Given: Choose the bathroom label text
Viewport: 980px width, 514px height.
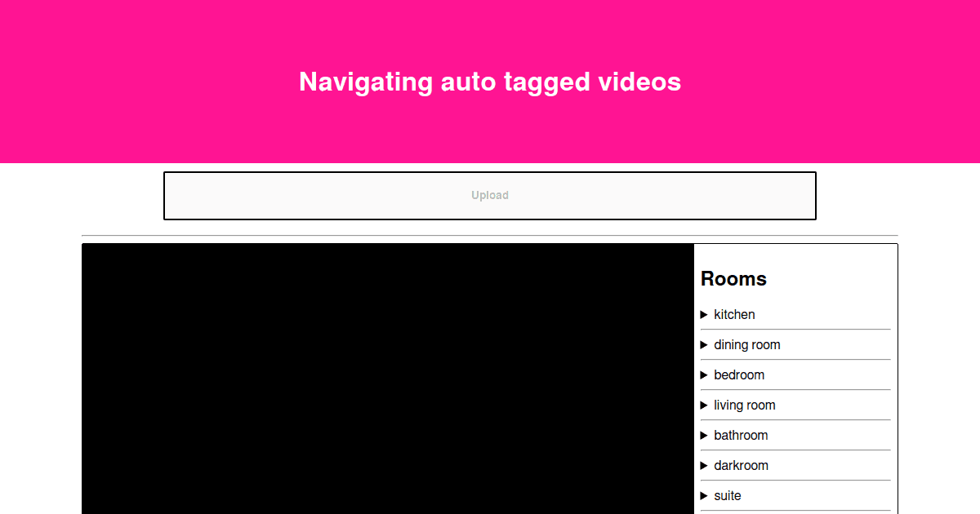Looking at the screenshot, I should pos(741,436).
